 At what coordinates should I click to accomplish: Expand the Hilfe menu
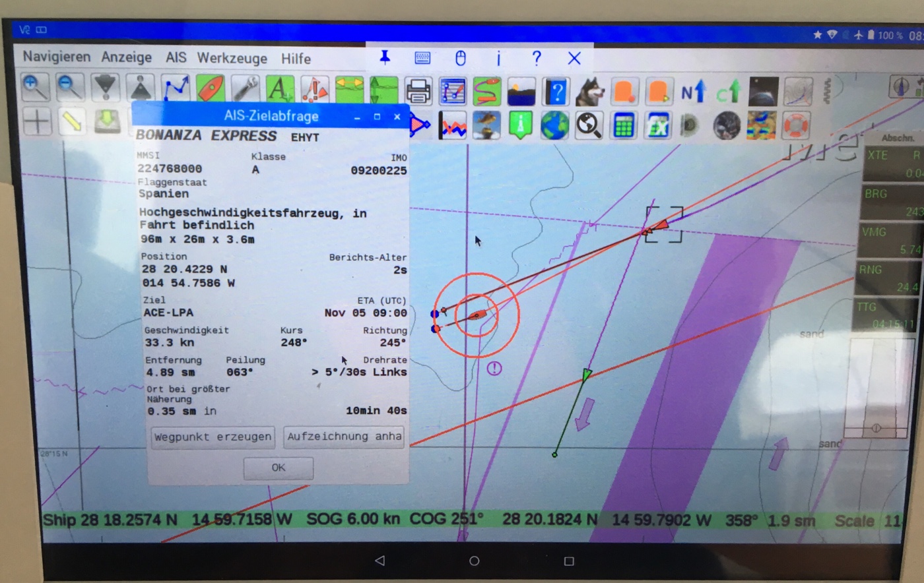click(296, 59)
